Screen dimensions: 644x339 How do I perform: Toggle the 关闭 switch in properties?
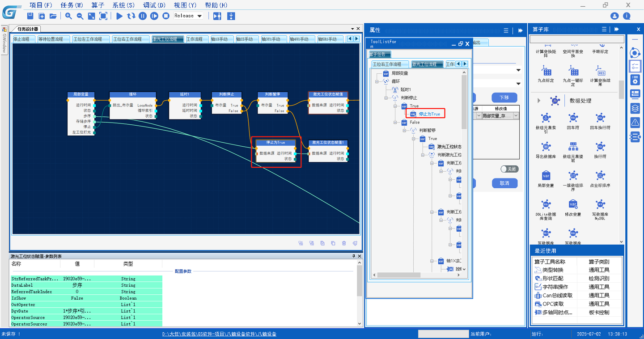click(509, 169)
